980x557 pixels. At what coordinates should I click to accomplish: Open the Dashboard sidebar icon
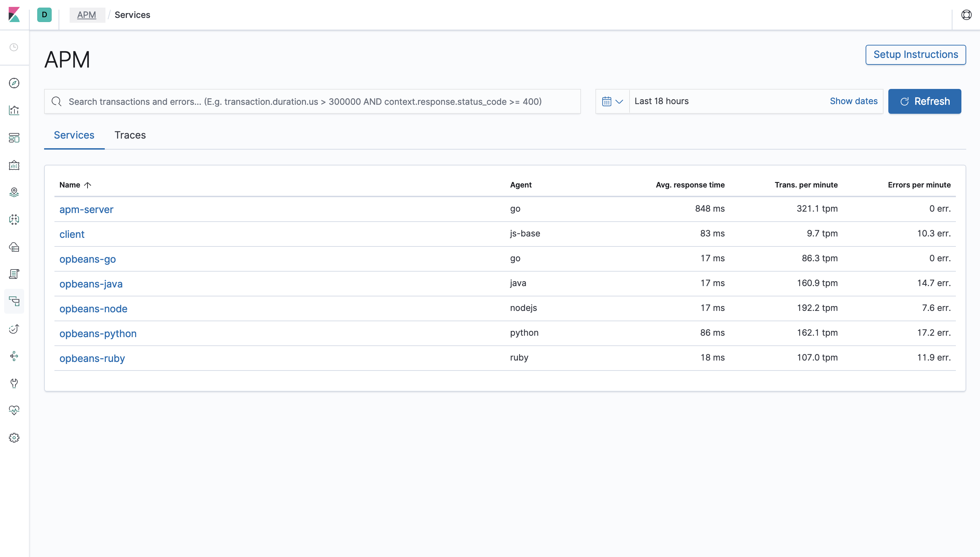click(x=14, y=138)
